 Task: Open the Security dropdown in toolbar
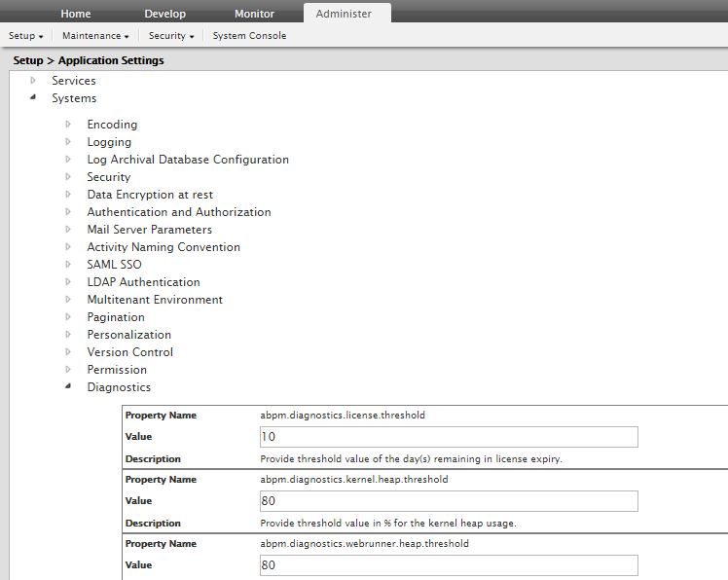(x=171, y=36)
